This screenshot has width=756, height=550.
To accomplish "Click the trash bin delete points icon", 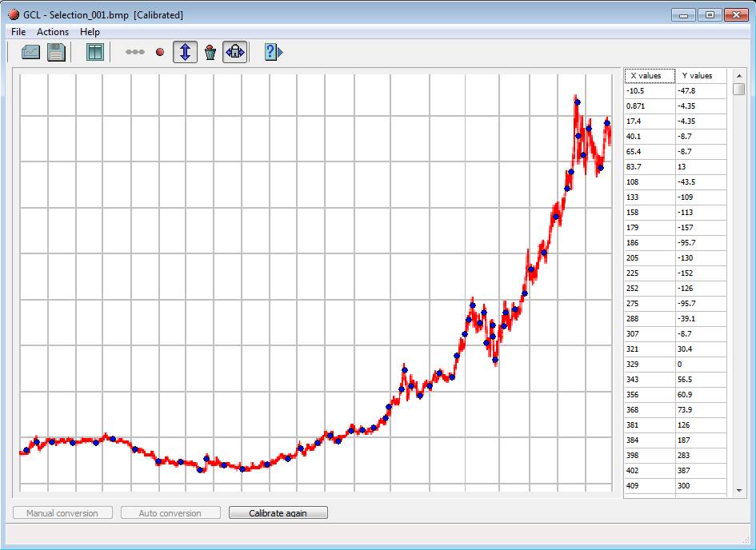I will coord(210,52).
